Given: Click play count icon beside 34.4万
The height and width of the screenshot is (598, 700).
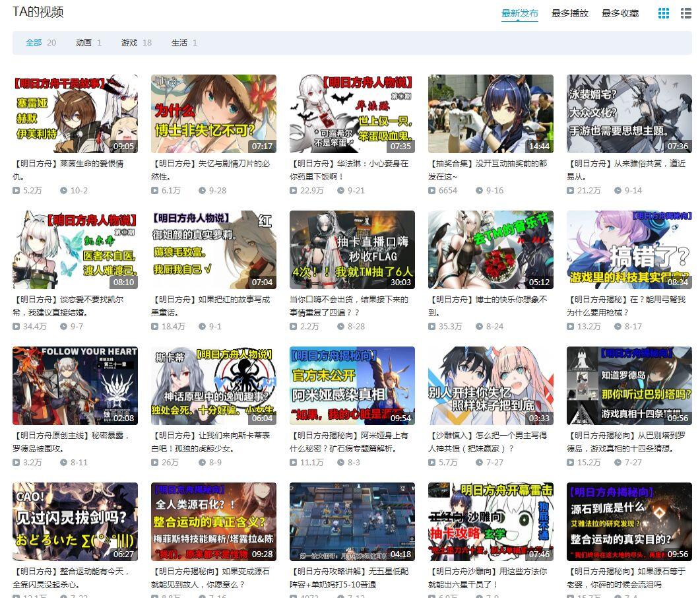Looking at the screenshot, I should point(16,326).
